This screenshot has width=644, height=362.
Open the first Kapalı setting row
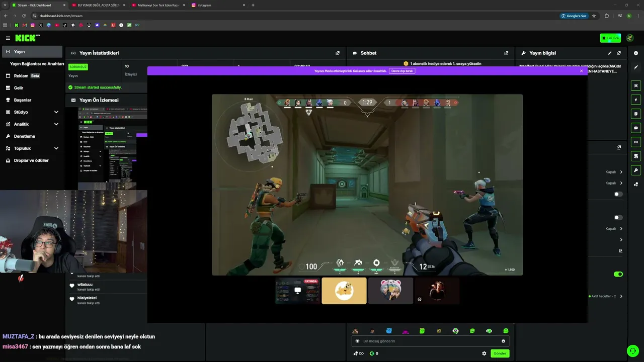click(x=614, y=172)
